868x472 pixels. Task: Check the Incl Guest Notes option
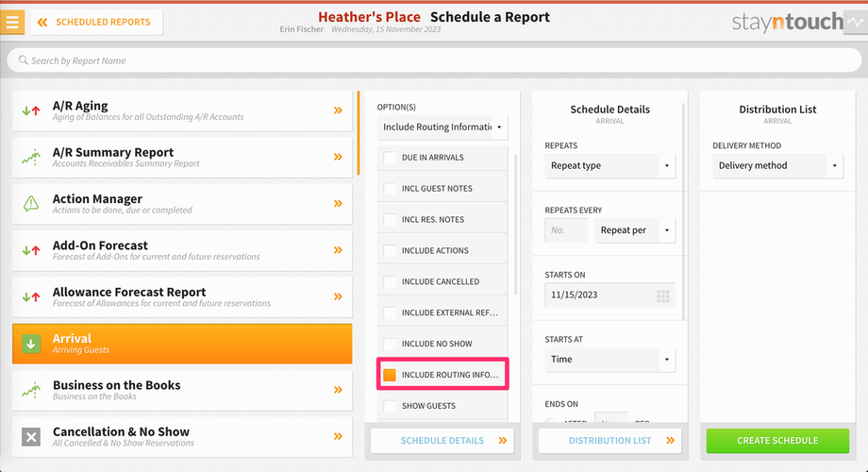pyautogui.click(x=390, y=189)
